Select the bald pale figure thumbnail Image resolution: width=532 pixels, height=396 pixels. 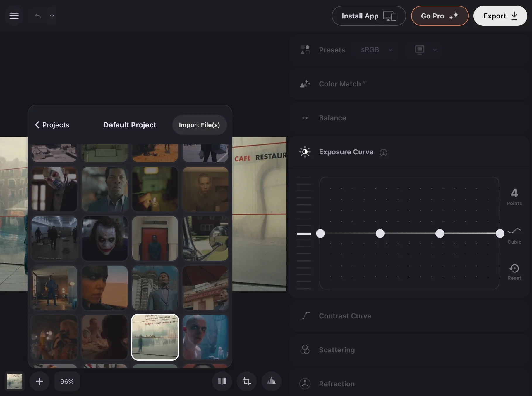205,337
